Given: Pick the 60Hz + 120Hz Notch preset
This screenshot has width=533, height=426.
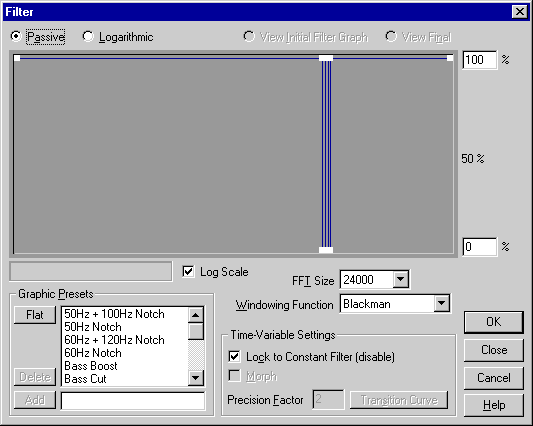Looking at the screenshot, I should point(114,340).
